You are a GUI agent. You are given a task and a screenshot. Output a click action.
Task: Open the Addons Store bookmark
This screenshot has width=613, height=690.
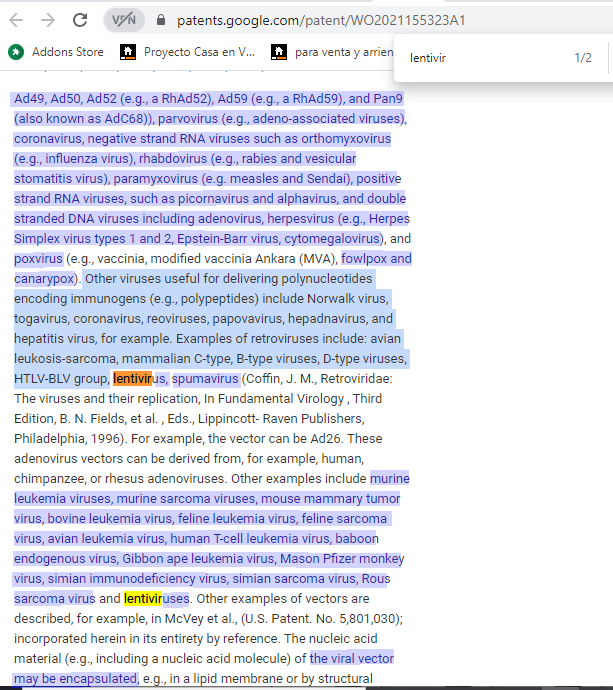click(66, 51)
